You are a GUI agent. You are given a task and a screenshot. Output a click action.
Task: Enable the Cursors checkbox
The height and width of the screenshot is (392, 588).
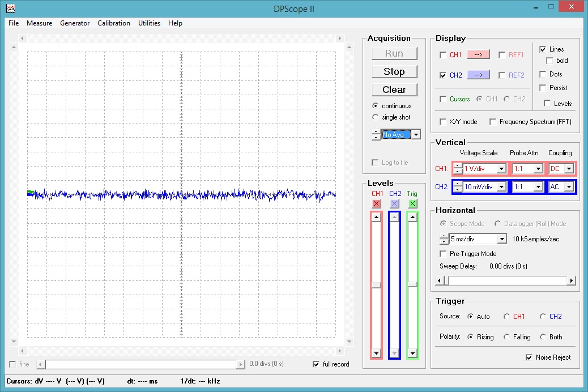(443, 99)
